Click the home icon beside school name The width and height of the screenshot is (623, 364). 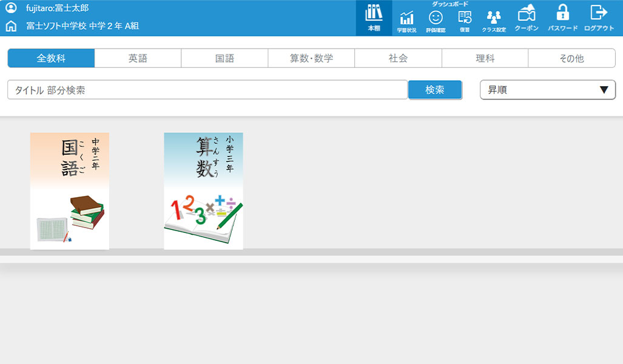pyautogui.click(x=11, y=27)
